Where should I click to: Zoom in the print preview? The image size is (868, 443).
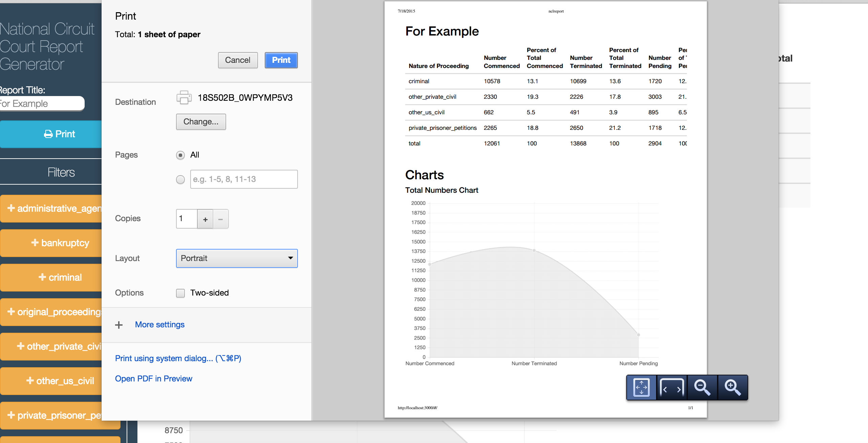(x=733, y=388)
